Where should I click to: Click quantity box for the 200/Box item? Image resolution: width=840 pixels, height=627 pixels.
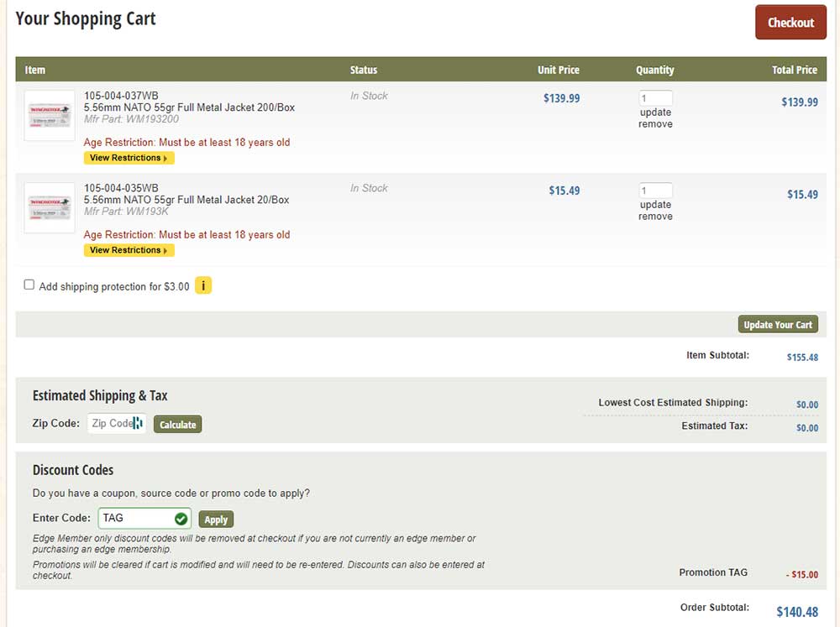655,98
